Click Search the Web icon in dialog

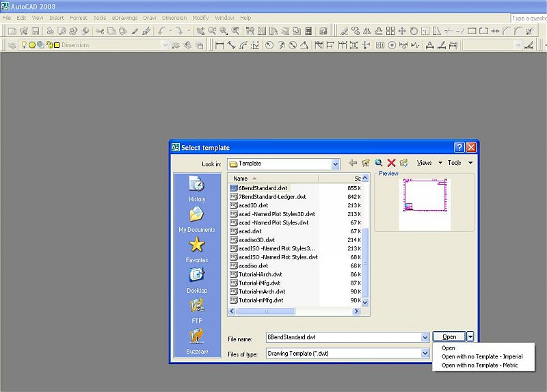[x=379, y=163]
